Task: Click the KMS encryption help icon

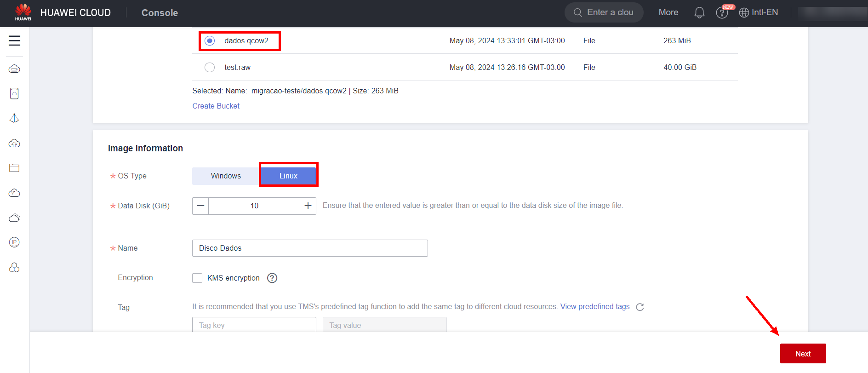Action: (272, 278)
